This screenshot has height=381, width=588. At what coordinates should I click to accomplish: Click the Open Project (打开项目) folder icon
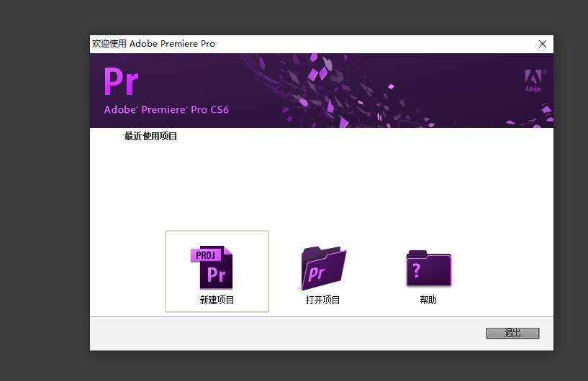tap(323, 267)
